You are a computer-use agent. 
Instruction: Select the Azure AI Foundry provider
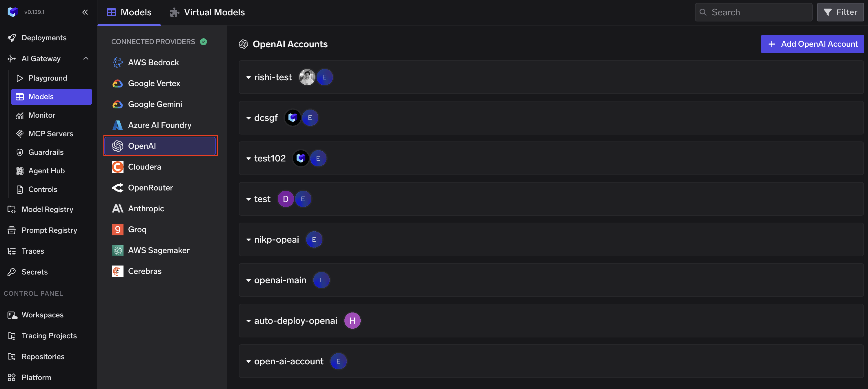click(159, 125)
